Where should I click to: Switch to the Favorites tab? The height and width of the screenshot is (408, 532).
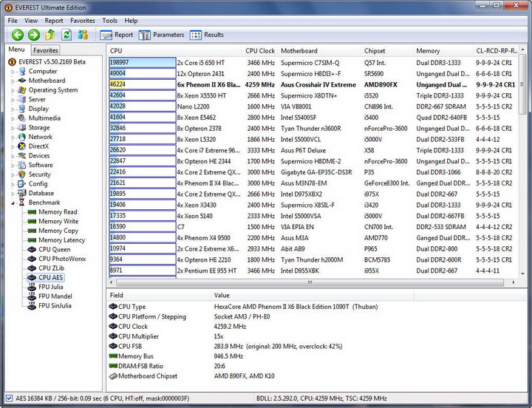pyautogui.click(x=46, y=50)
